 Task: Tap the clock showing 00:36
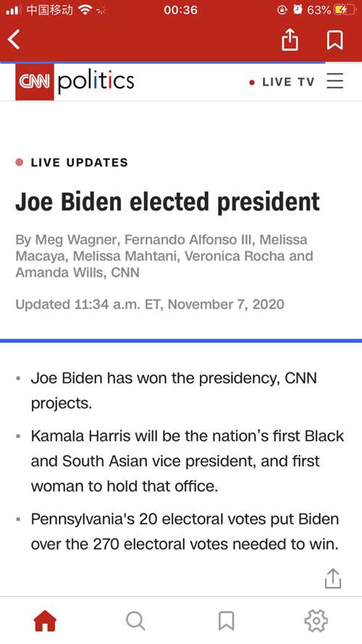tap(180, 10)
